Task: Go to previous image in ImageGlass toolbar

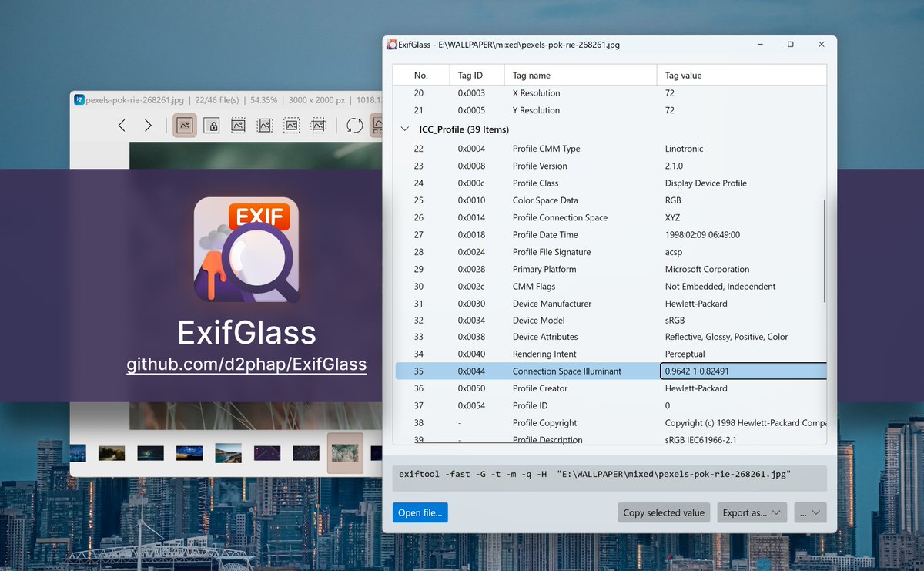Action: pyautogui.click(x=122, y=125)
